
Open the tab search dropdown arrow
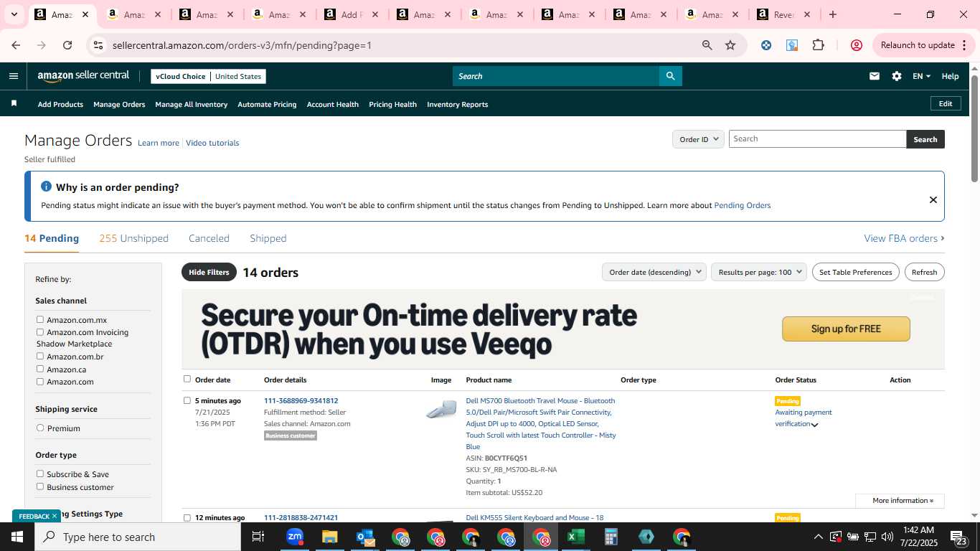tap(14, 14)
